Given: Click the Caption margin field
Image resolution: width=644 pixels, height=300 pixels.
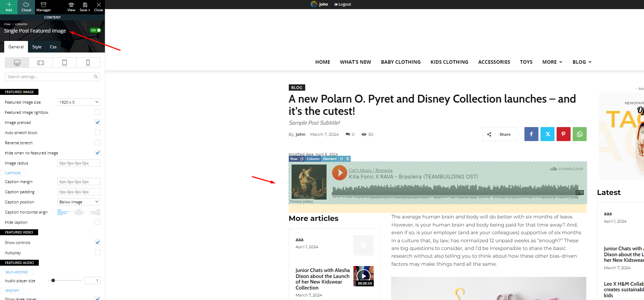Looking at the screenshot, I should point(79,182).
